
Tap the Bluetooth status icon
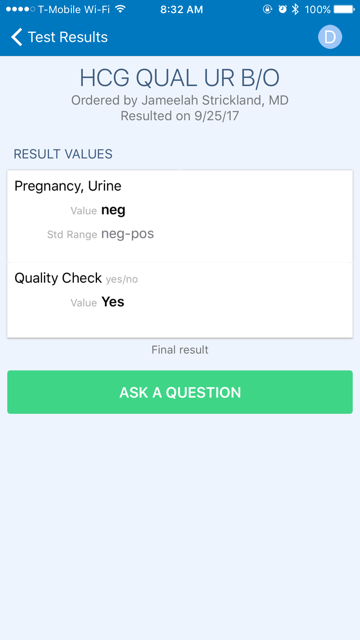click(x=295, y=9)
